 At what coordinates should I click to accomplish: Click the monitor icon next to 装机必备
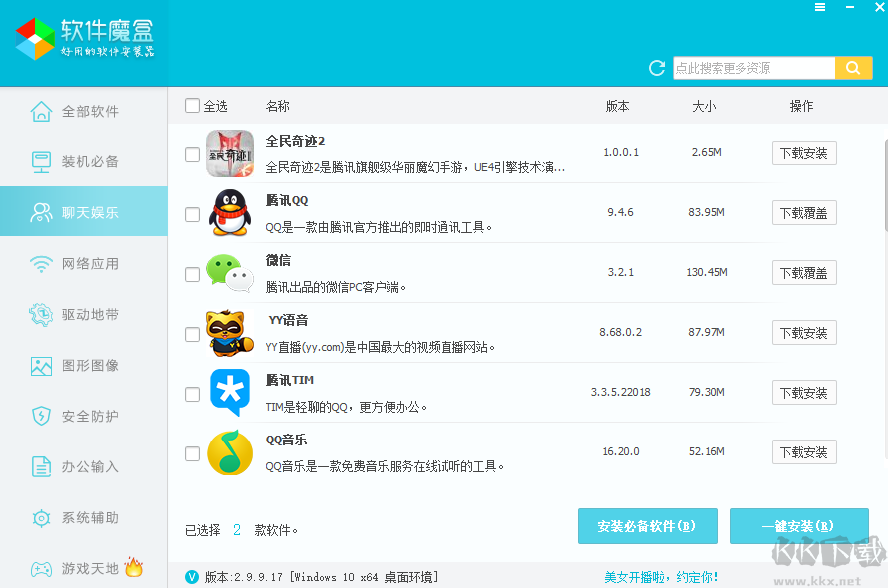click(x=41, y=162)
